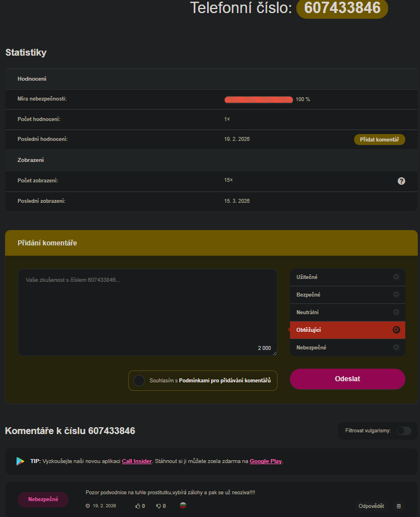Image resolution: width=420 pixels, height=517 pixels.
Task: Pick the Nebezpečné rating option
Action: (x=347, y=348)
